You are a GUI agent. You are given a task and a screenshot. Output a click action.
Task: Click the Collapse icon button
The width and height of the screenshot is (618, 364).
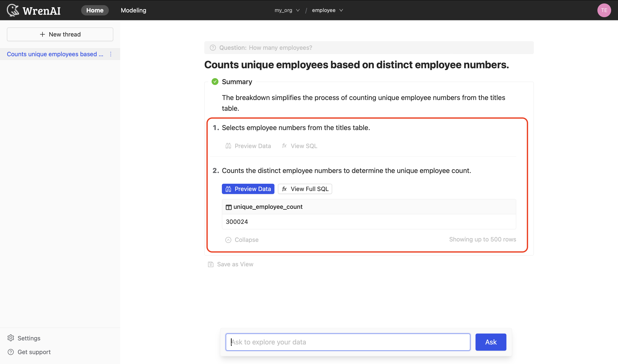pyautogui.click(x=228, y=240)
